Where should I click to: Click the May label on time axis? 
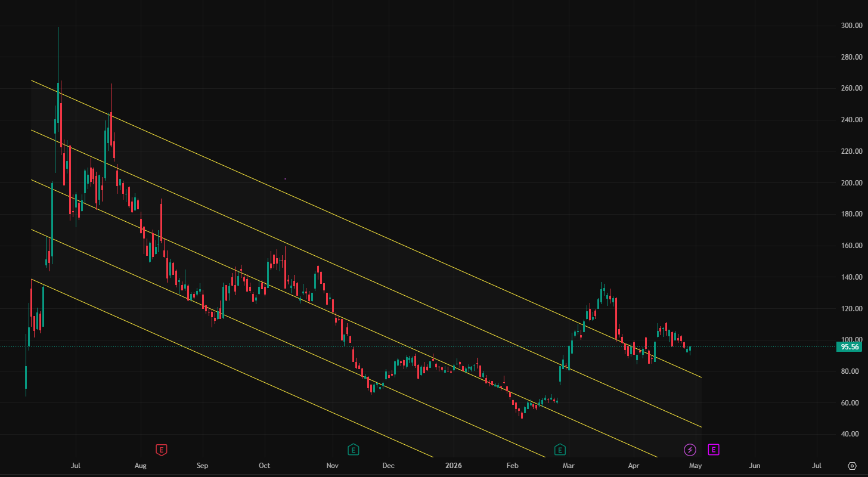pos(695,466)
